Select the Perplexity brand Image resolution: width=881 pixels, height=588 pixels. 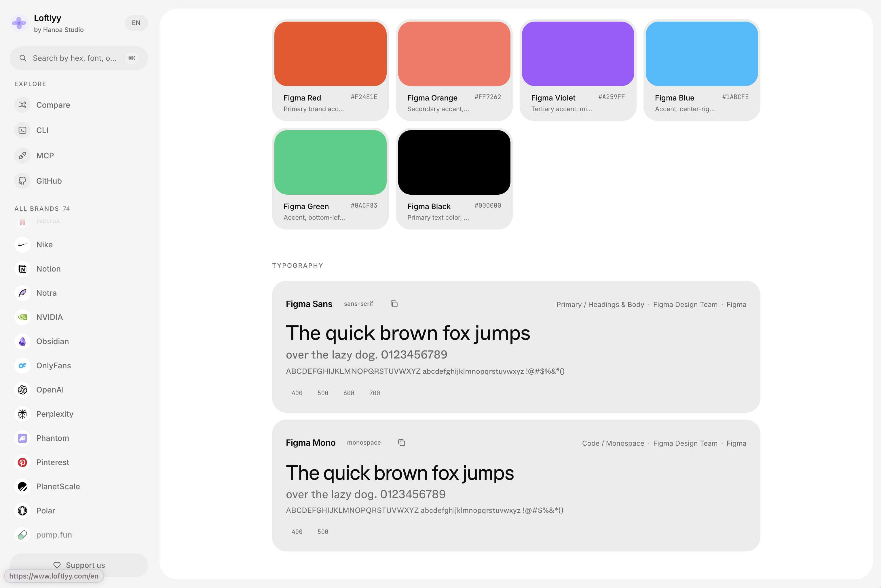pyautogui.click(x=55, y=414)
